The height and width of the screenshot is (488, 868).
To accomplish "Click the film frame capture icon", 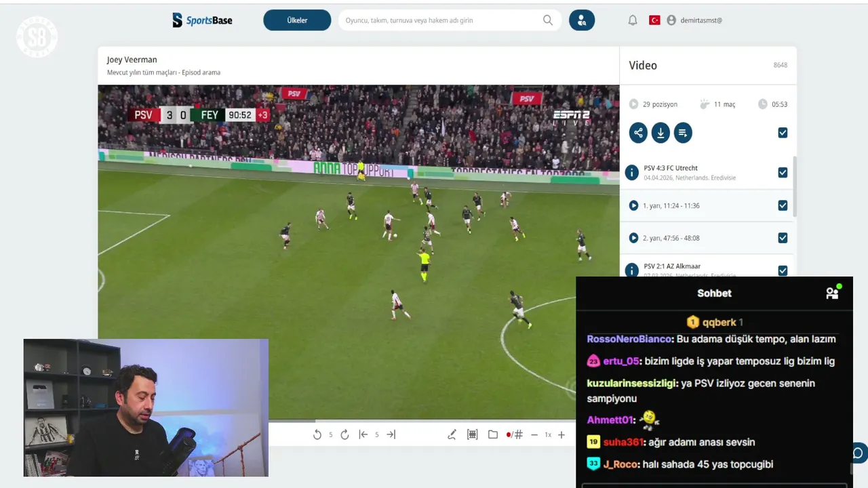I will click(473, 434).
